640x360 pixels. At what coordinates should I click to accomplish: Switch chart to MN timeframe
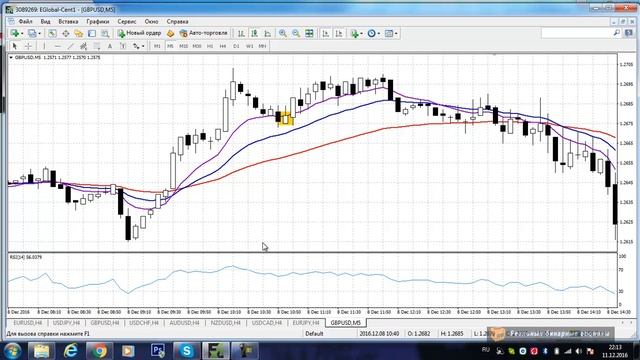262,46
